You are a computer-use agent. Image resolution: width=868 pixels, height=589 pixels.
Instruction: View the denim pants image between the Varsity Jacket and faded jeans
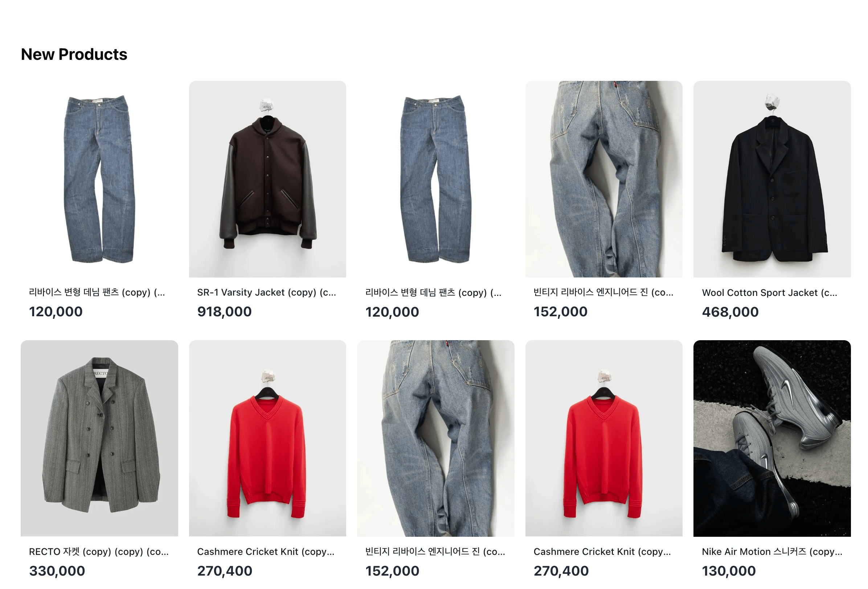(435, 179)
